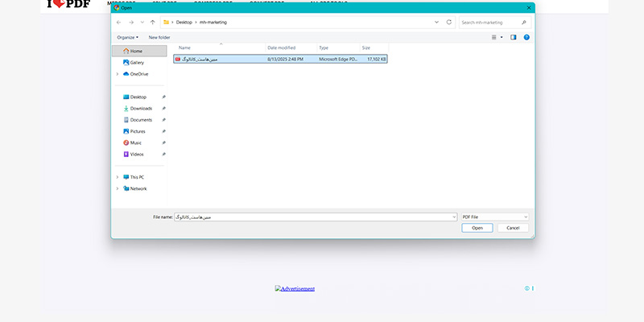Viewport: 644px width, 322px height.
Task: Expand the Network tree node
Action: click(117, 188)
